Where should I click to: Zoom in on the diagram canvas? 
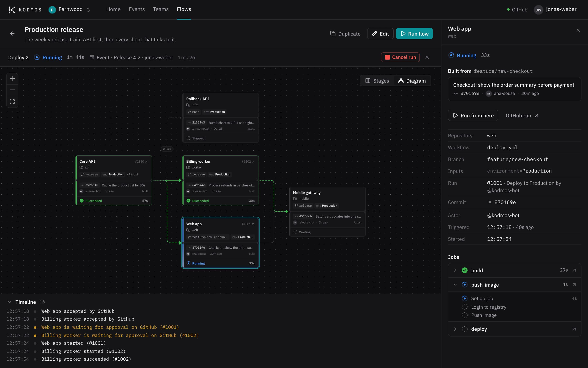tap(12, 79)
